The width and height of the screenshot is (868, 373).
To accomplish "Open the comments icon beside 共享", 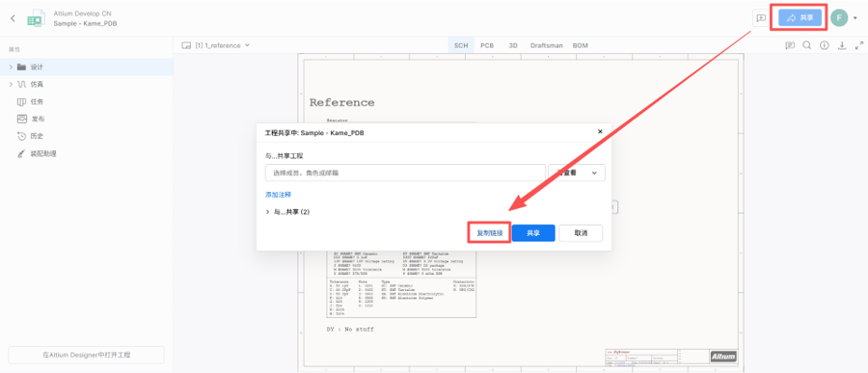I will [761, 17].
